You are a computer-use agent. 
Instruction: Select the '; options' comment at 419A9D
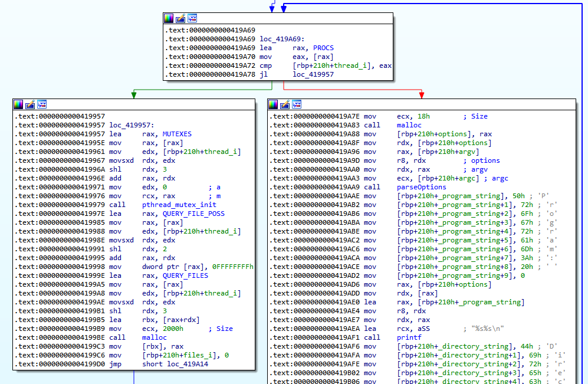click(481, 160)
